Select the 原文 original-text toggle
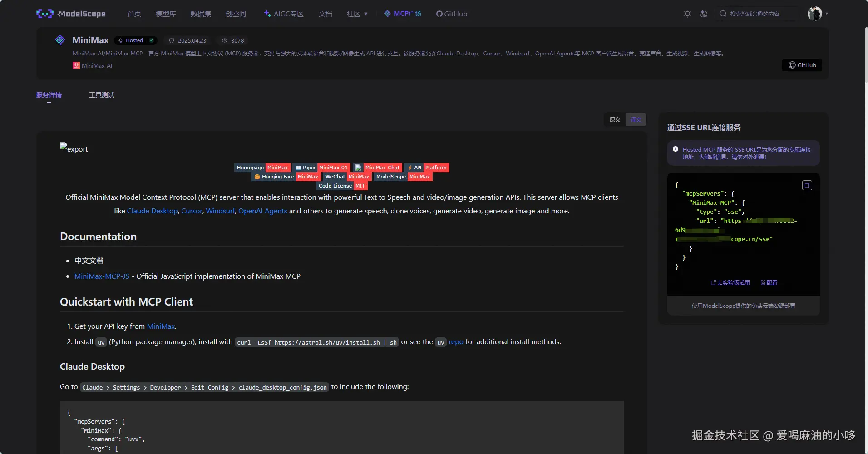The image size is (868, 454). [x=615, y=119]
